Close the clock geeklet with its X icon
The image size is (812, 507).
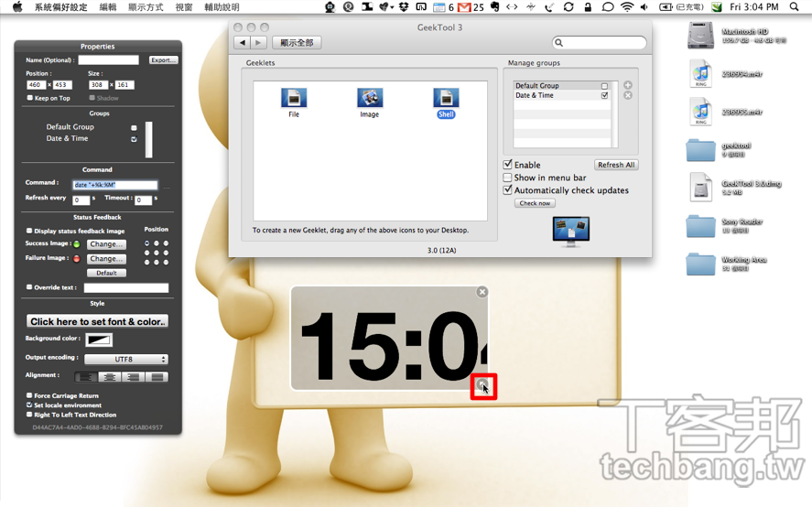pos(482,292)
